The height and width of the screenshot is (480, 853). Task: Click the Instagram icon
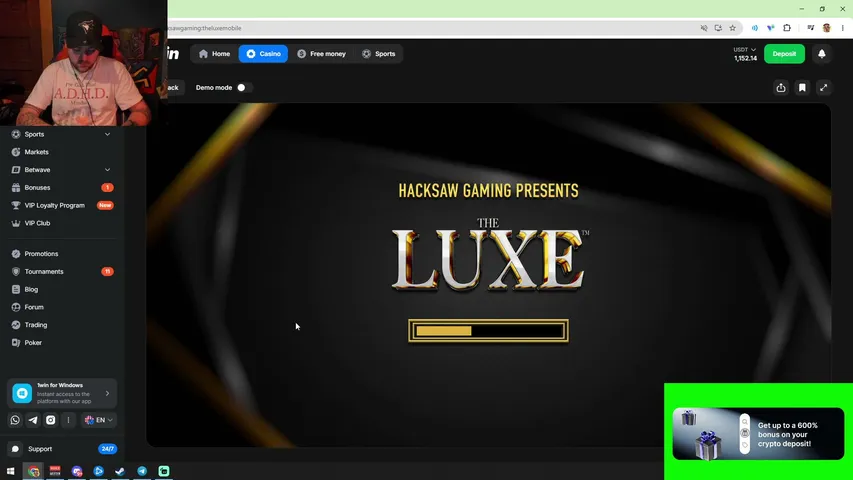click(51, 420)
